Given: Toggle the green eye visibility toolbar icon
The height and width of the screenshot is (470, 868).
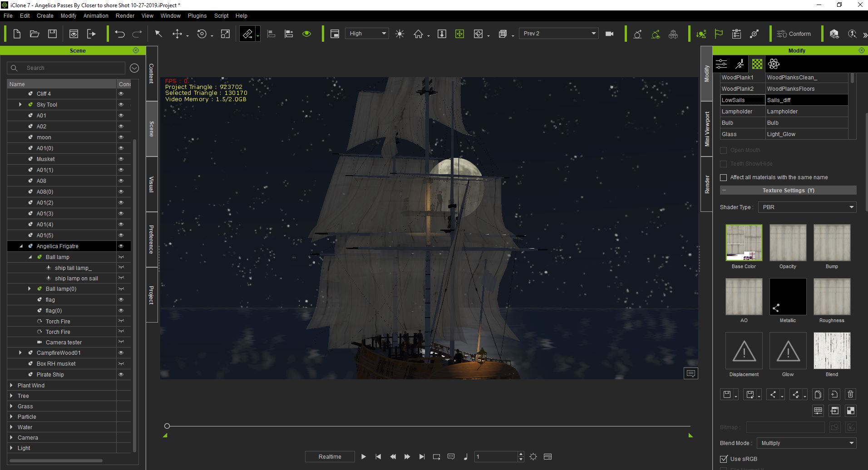Looking at the screenshot, I should (x=307, y=34).
